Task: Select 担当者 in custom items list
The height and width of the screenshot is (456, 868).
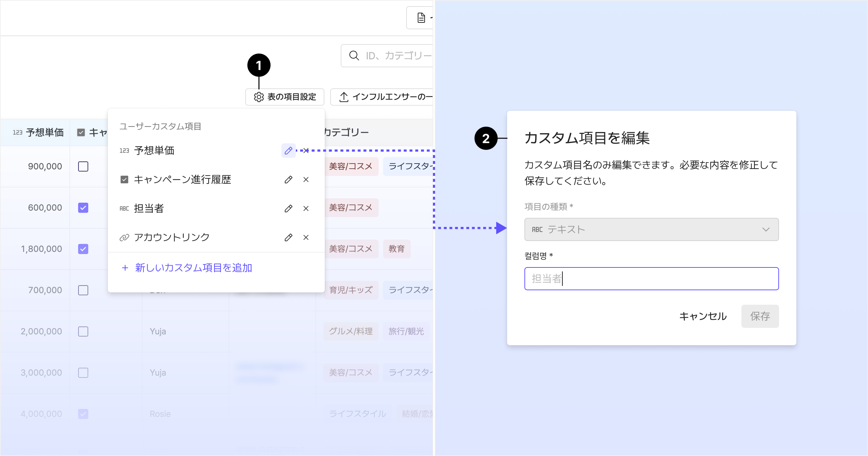Action: [x=149, y=208]
